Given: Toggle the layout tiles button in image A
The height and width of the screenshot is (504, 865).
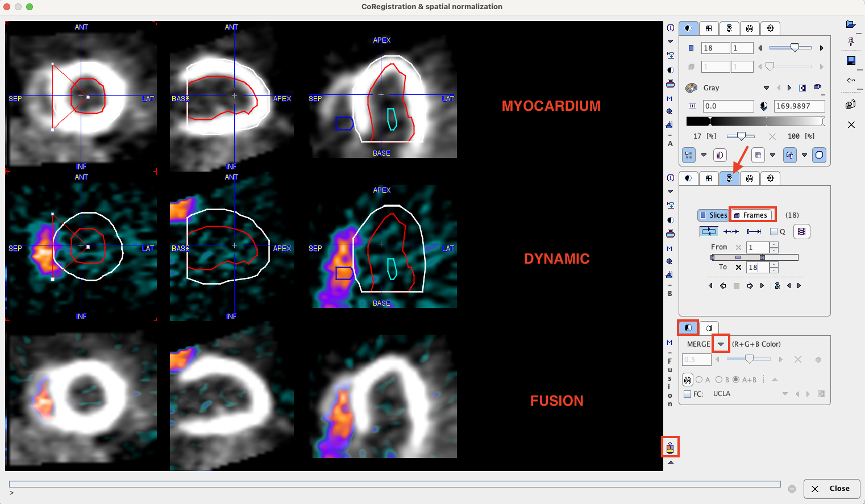Looking at the screenshot, I should point(689,155).
